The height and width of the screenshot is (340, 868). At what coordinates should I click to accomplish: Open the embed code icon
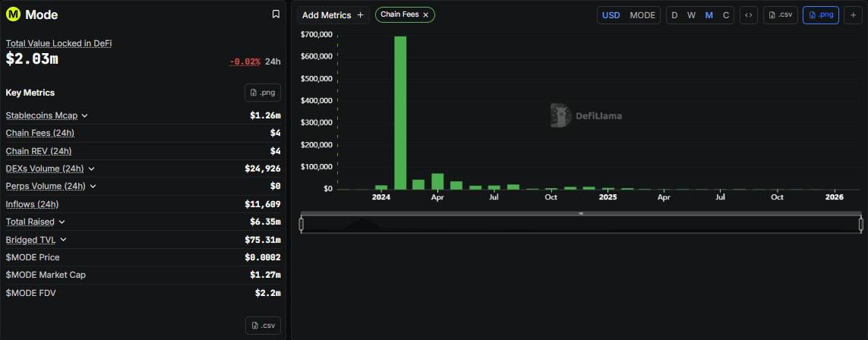click(x=749, y=15)
